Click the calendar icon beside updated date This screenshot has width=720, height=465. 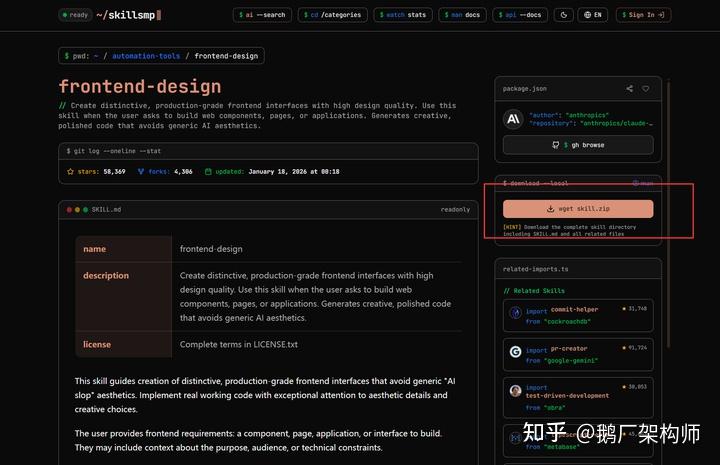(x=208, y=172)
